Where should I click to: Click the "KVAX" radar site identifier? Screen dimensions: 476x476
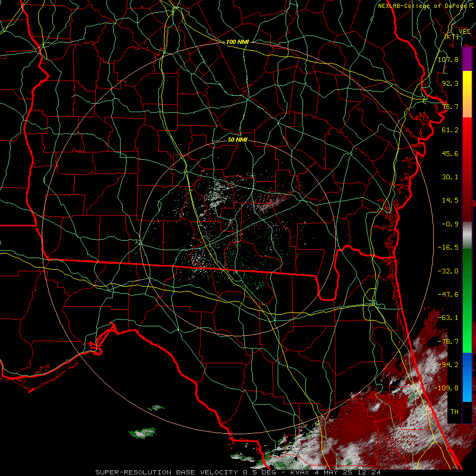pyautogui.click(x=300, y=472)
